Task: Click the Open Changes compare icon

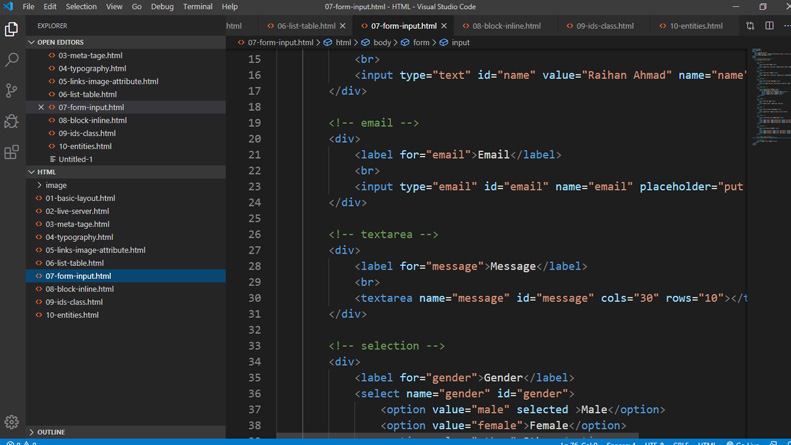Action: point(750,26)
